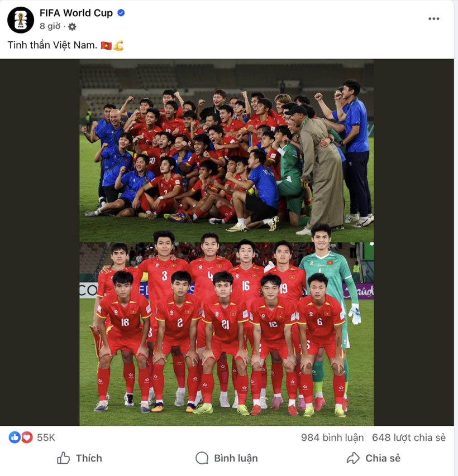Click the arrow icon beside Chia sẻ
The height and width of the screenshot is (476, 458).
[353, 458]
